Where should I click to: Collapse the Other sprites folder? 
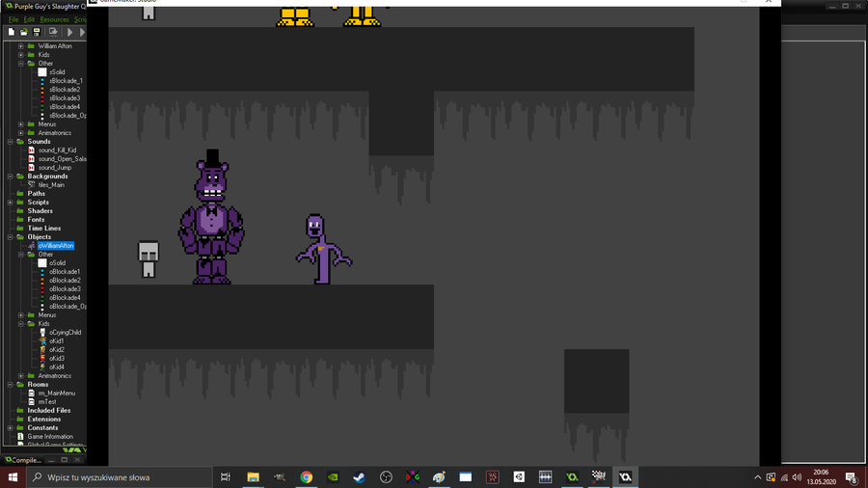click(21, 64)
